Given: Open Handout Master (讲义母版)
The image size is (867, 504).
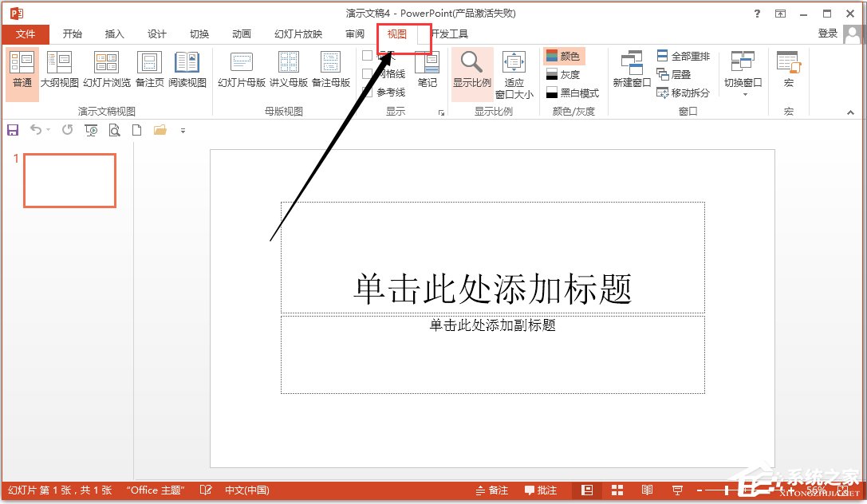Looking at the screenshot, I should 289,69.
